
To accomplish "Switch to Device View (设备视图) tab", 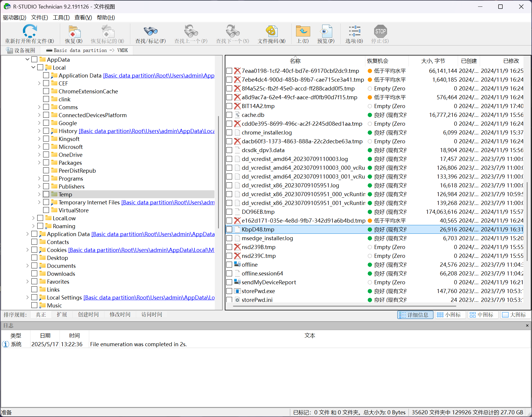I will click(21, 50).
